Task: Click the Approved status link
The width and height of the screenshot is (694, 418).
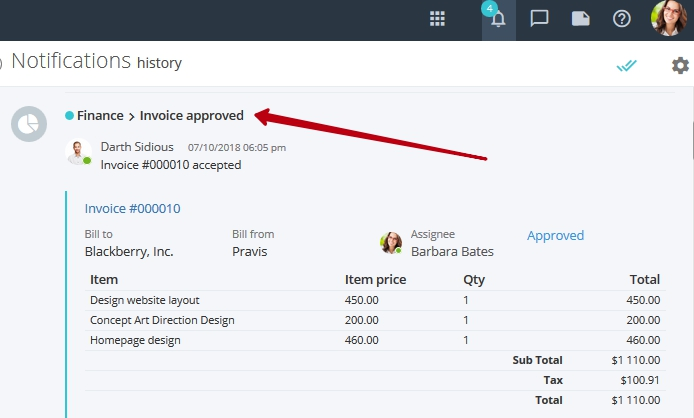Action: 555,236
